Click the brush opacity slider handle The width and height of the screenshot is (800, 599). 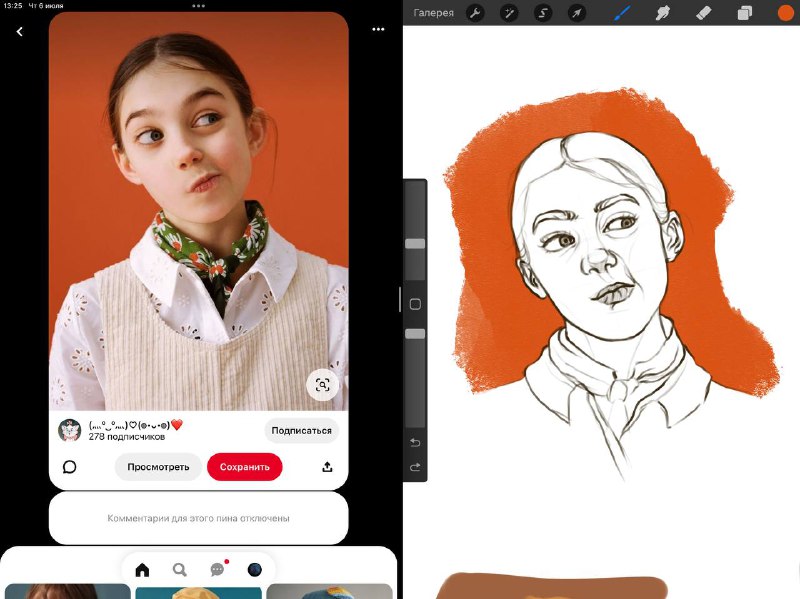point(415,334)
